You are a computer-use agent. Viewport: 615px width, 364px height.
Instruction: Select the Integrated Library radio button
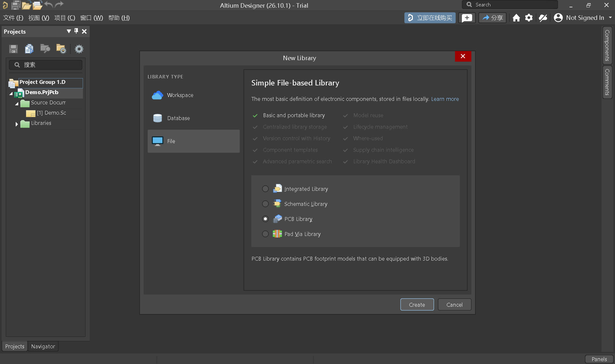(x=265, y=189)
